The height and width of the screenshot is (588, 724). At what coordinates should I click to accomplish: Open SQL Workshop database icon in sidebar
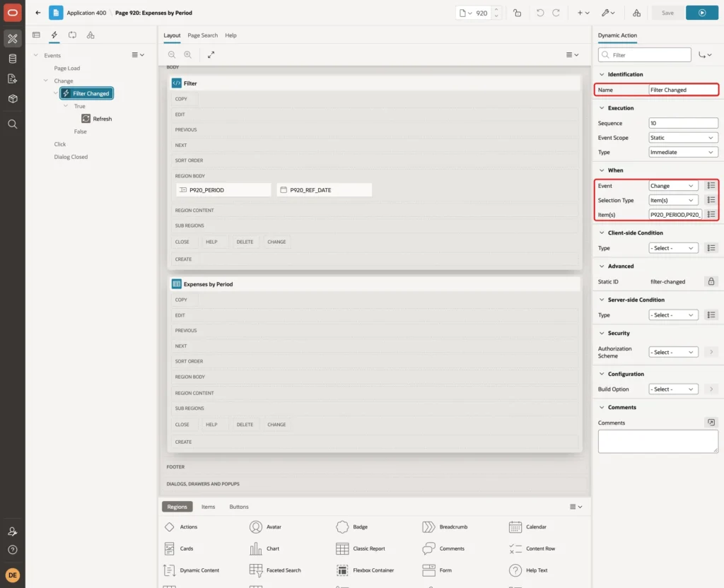coord(13,59)
